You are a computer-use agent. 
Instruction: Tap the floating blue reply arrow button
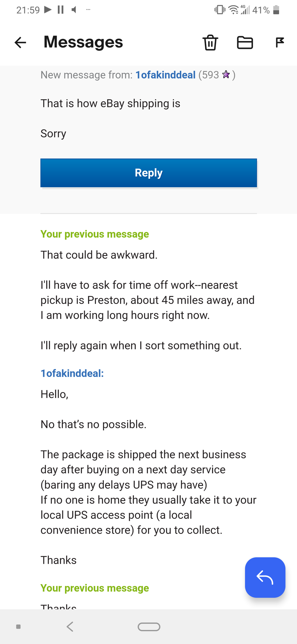(x=265, y=577)
